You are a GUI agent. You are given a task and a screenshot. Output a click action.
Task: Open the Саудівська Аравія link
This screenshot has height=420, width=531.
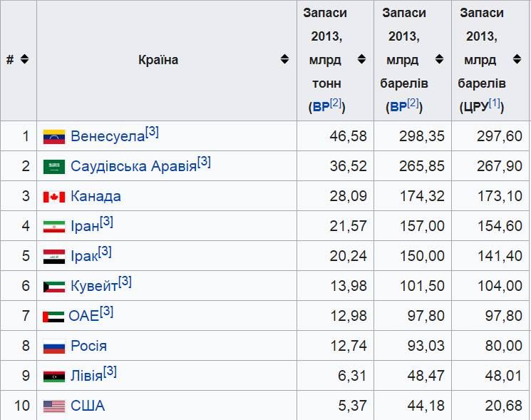[134, 166]
